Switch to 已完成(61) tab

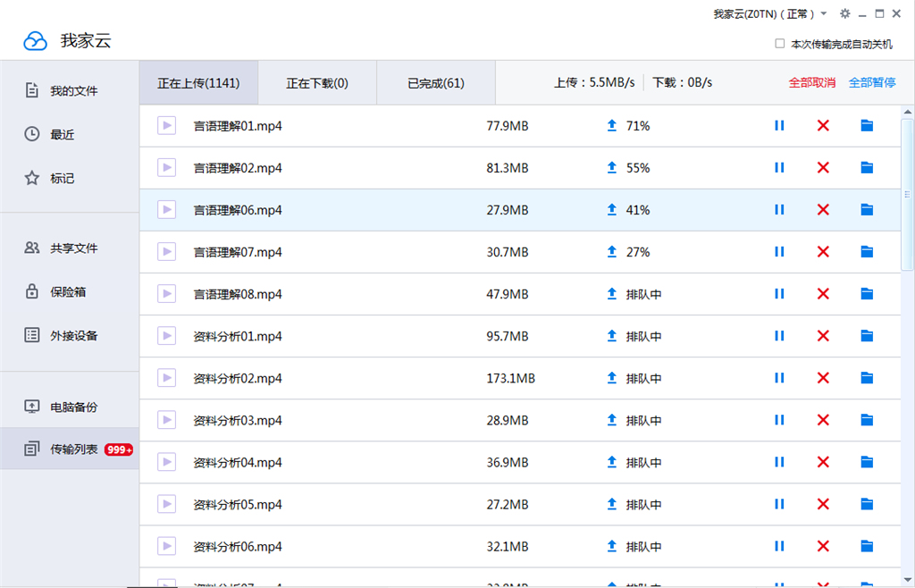[436, 83]
